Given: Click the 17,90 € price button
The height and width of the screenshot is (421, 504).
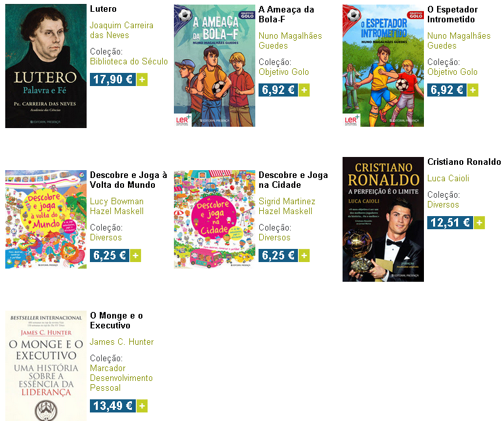Looking at the screenshot, I should (113, 79).
